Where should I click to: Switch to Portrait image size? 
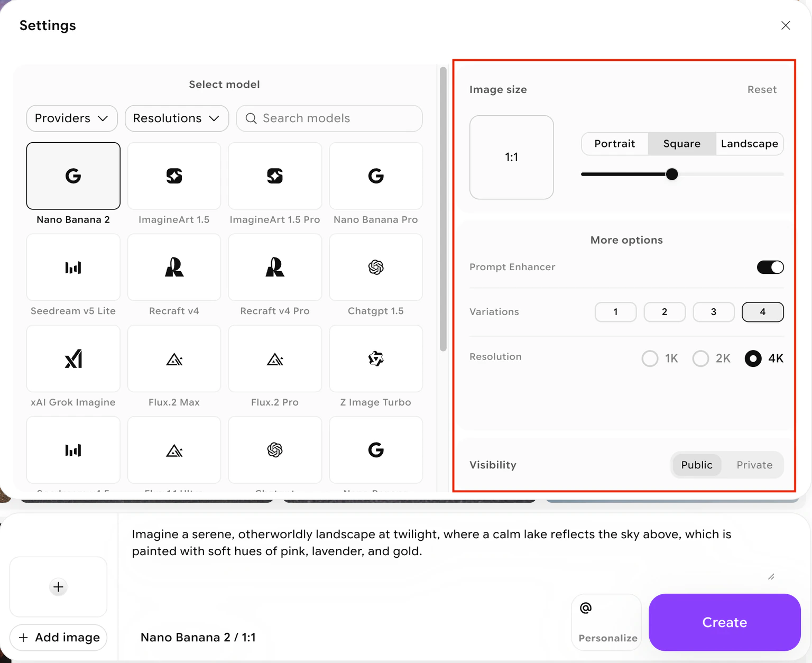pos(614,143)
